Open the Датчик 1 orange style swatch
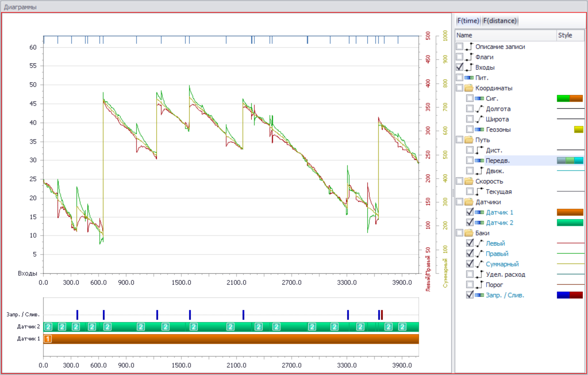588x375 pixels. point(570,212)
